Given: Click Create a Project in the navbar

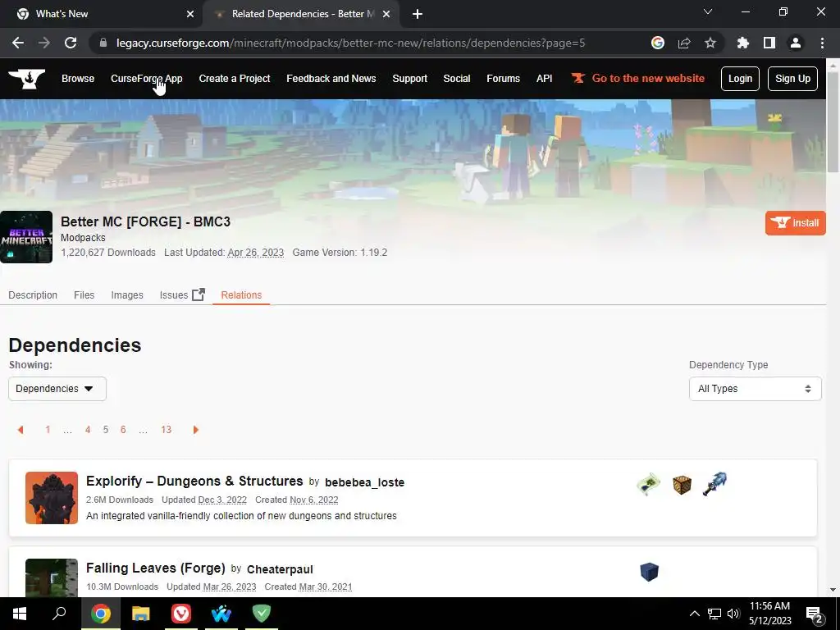Looking at the screenshot, I should coord(234,79).
